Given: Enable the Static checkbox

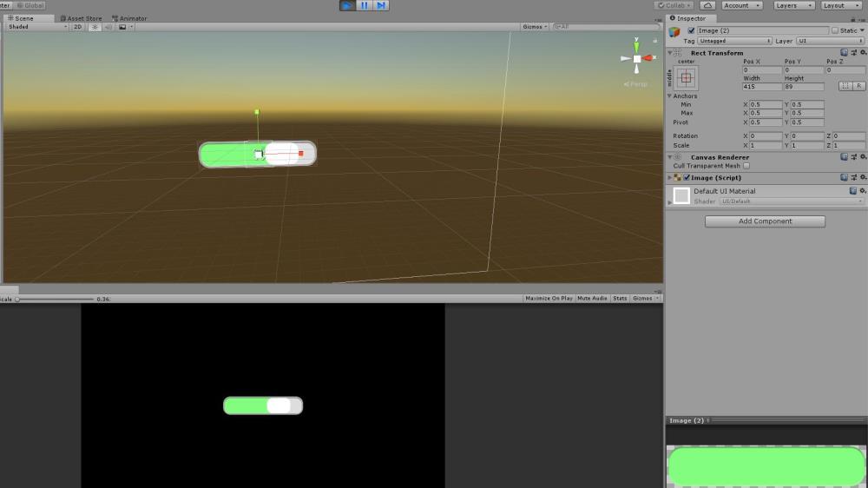Looking at the screenshot, I should (x=835, y=30).
